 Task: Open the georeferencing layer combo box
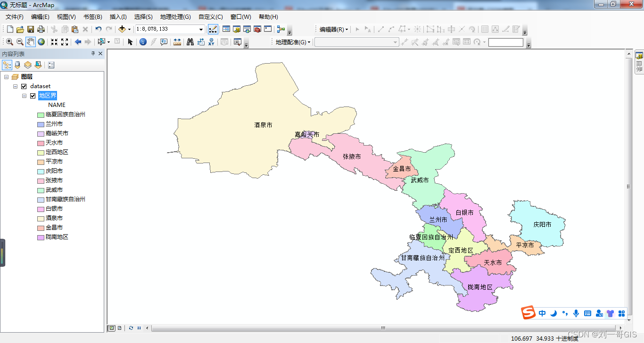(x=357, y=42)
